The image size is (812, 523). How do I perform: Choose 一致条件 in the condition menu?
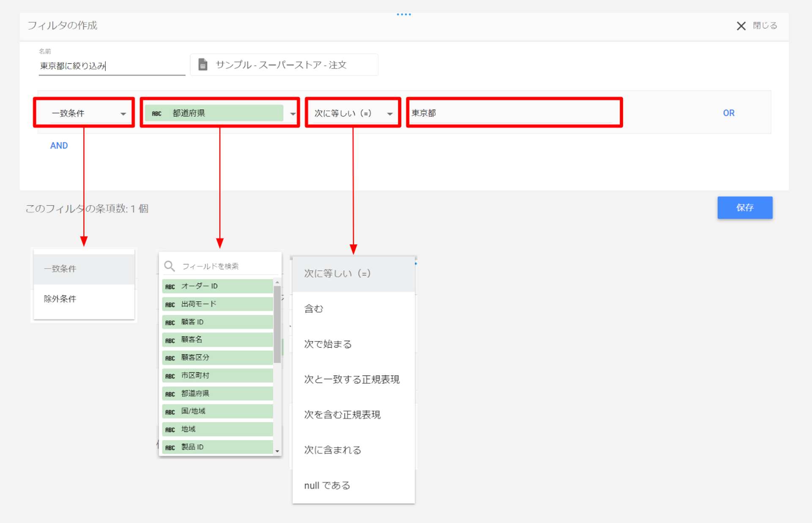tap(84, 269)
